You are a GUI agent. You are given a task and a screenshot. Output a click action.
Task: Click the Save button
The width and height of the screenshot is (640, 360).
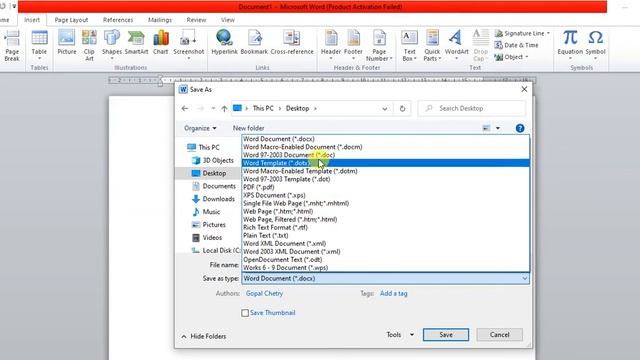[446, 335]
